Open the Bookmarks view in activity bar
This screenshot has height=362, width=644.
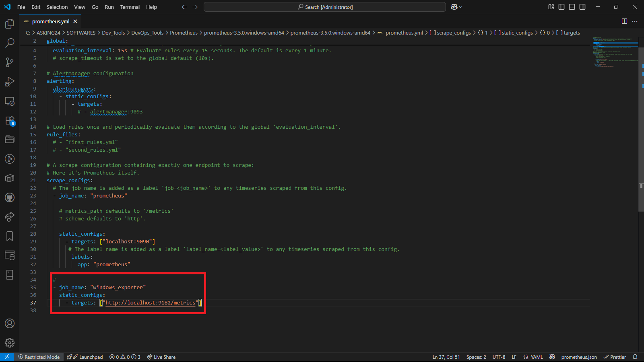(10, 236)
